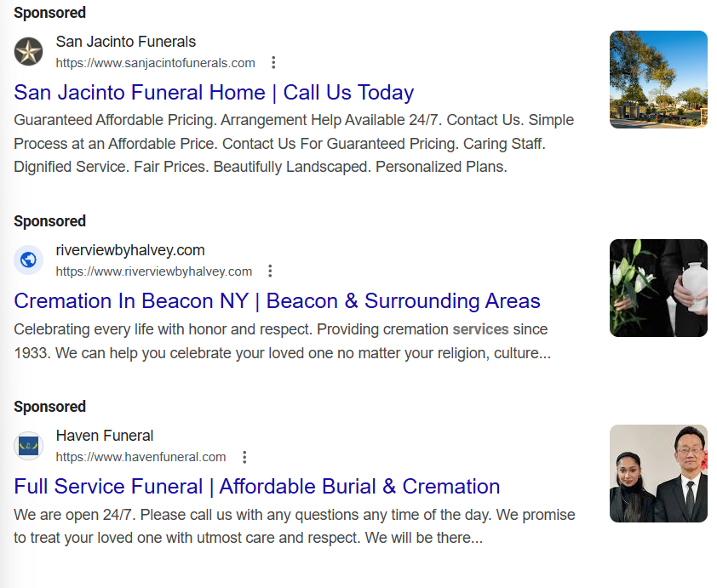
Task: Click the Haven Funeral staff photo thumbnail
Action: [657, 473]
